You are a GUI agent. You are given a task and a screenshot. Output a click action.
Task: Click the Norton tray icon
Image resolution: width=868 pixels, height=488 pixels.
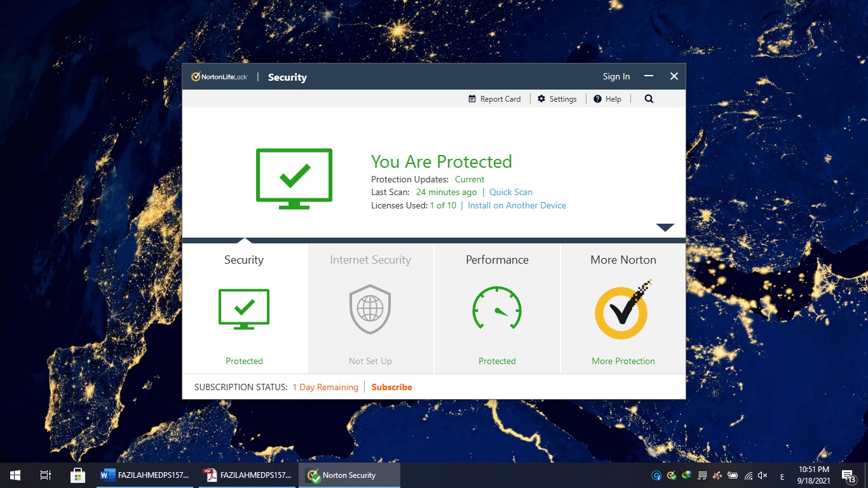[x=672, y=475]
